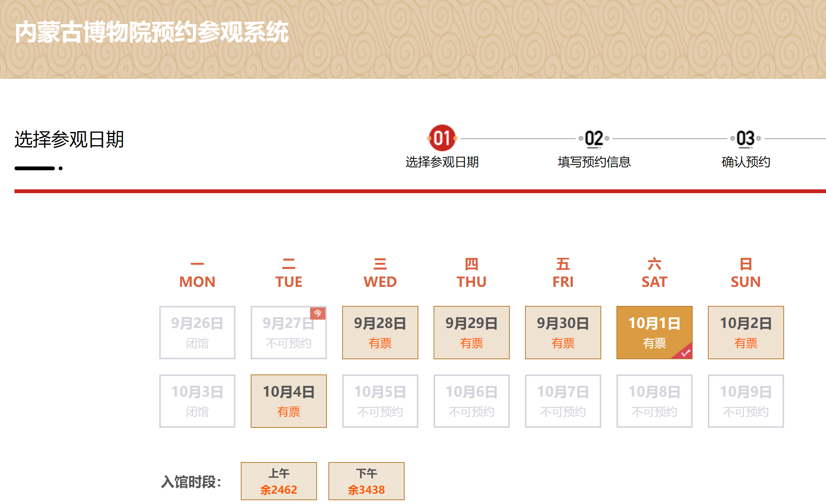The height and width of the screenshot is (504, 826).
Task: Click the 选择参观日期 step label under 01
Action: [442, 162]
